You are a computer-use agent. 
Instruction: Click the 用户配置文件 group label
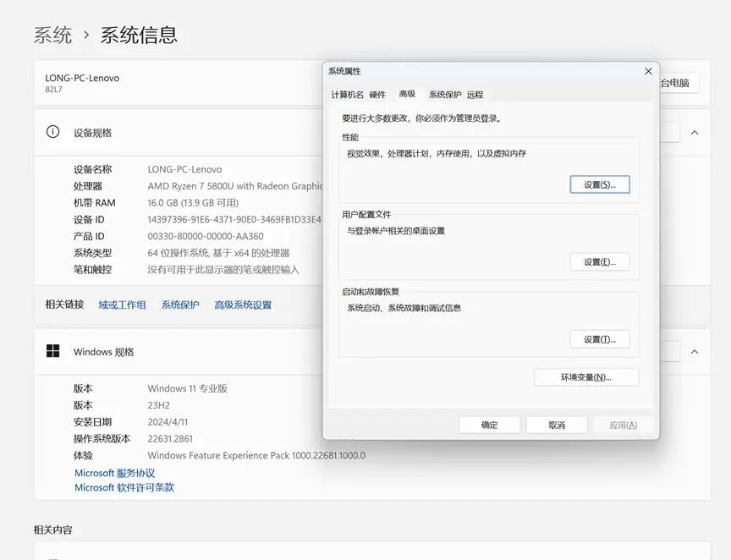[x=366, y=215]
